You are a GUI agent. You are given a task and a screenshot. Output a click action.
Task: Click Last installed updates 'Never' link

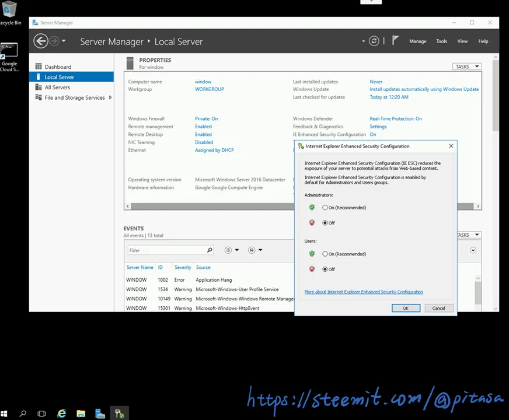pos(376,82)
